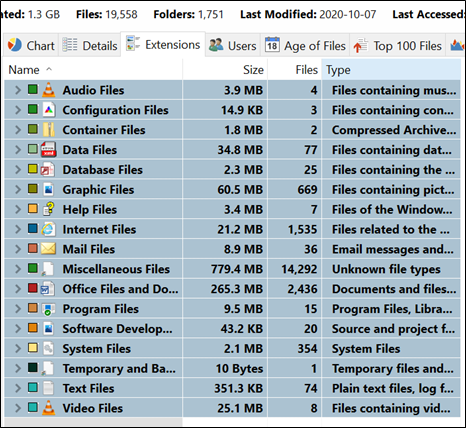Expand the Miscellaneous Files group

click(18, 269)
